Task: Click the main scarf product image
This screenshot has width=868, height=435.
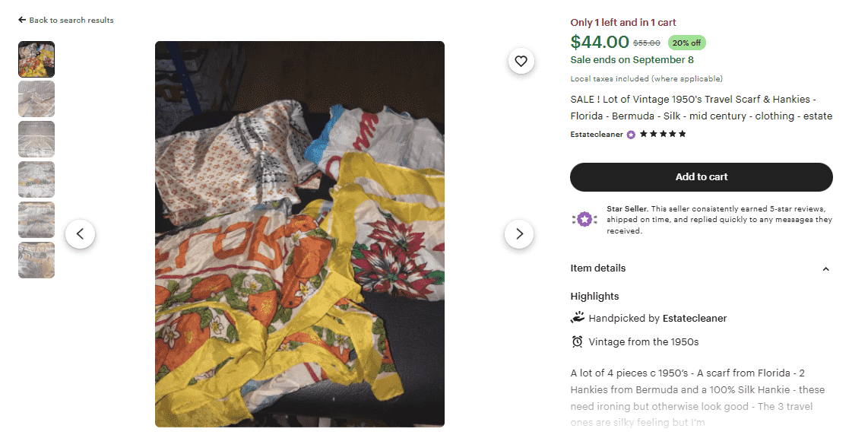Action: 299,234
